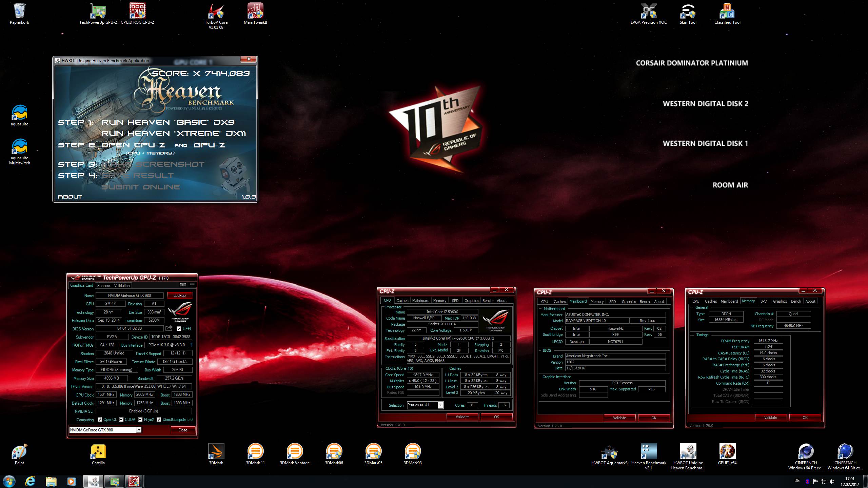Toggle the UEFI checkbox in GPU-Z
Viewport: 868px width, 488px height.
coord(179,329)
